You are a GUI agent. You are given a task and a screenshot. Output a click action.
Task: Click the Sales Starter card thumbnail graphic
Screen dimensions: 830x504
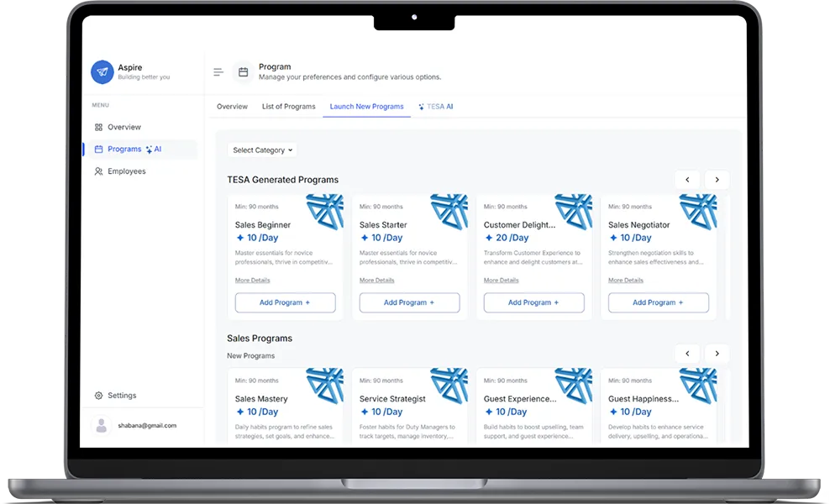coord(449,211)
